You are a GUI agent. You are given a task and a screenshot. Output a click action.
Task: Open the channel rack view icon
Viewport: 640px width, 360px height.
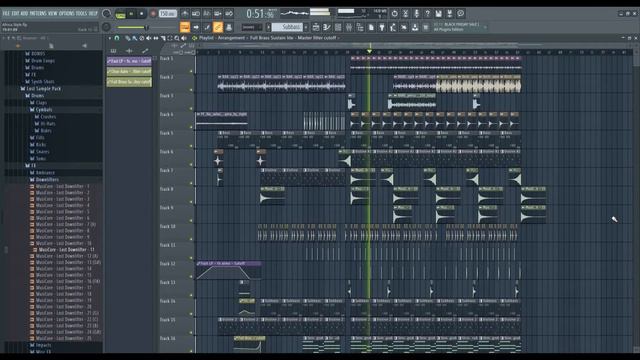[x=338, y=27]
